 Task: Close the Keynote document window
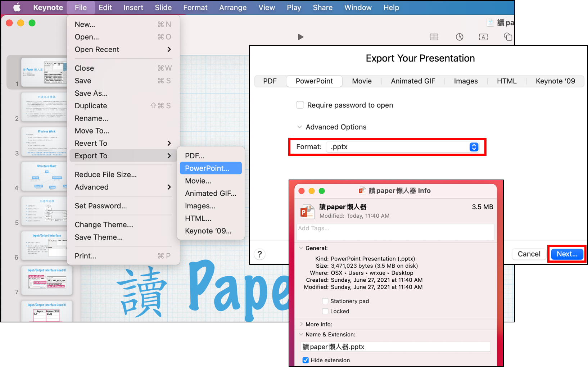(9, 23)
